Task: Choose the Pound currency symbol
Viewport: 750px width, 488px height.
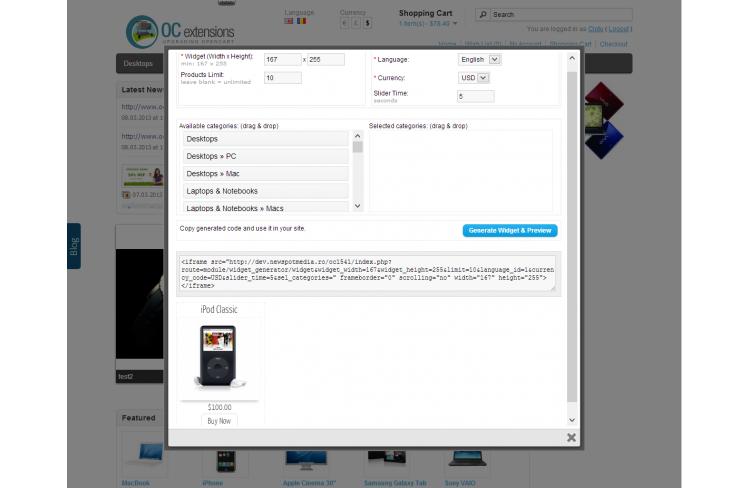Action: click(355, 23)
